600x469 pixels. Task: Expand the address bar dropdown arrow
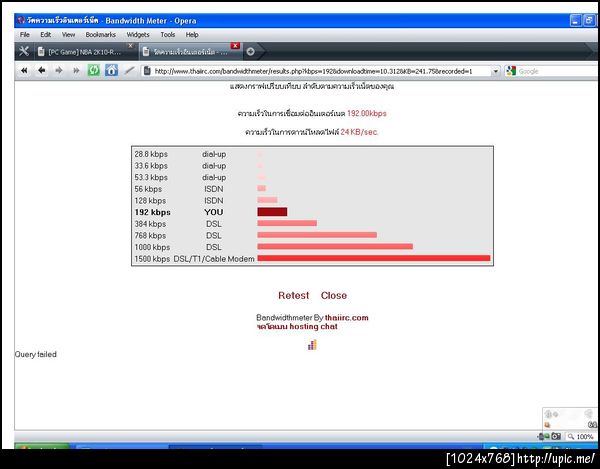point(496,71)
